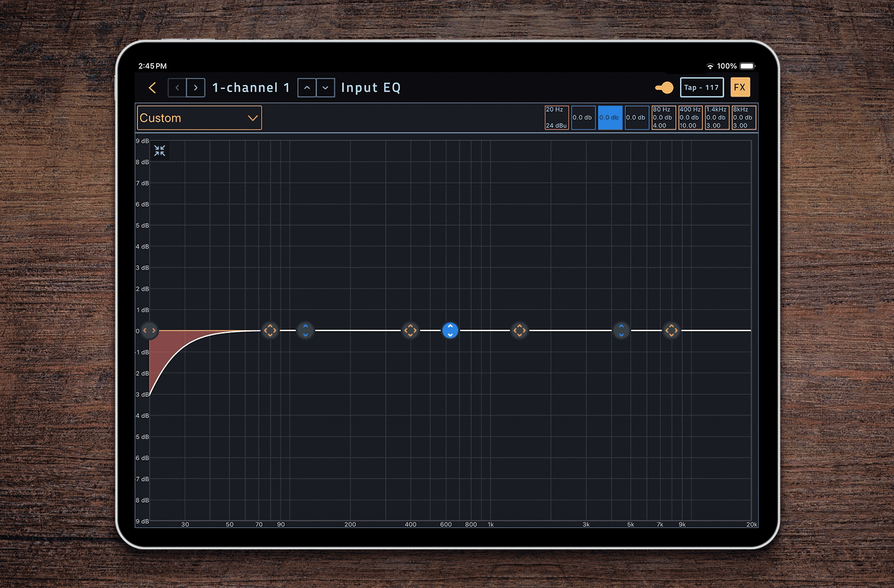
Task: Select the 1.4kHz band parameter box
Action: coord(716,118)
